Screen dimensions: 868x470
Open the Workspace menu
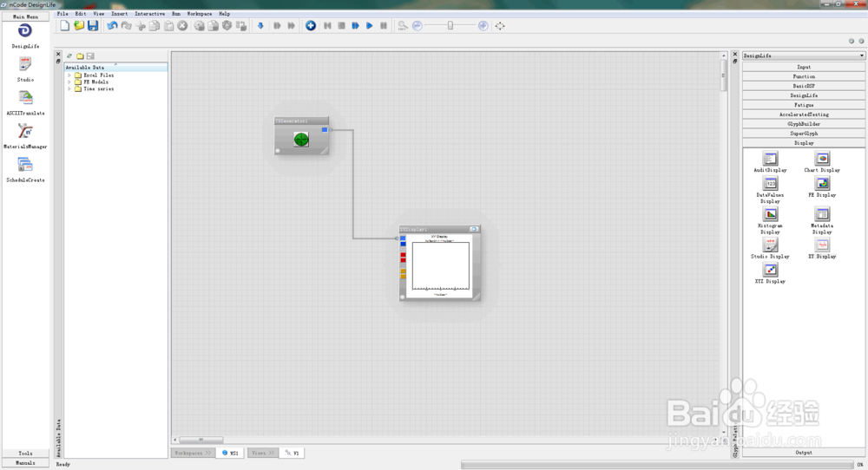[x=200, y=13]
